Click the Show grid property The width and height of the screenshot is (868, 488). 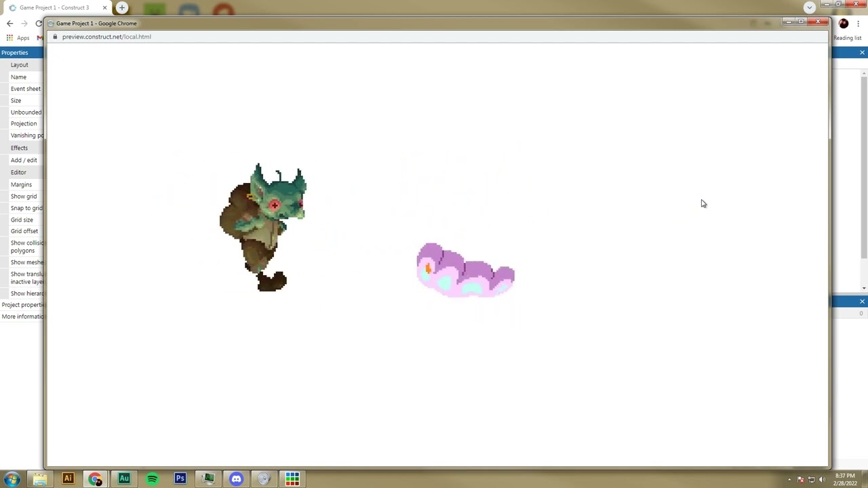[22, 197]
